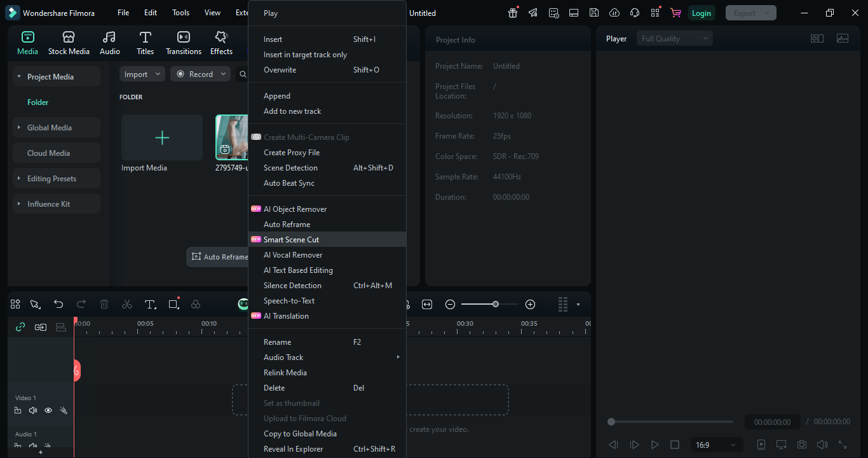Screen dimensions: 868x458
Task: Open the Tools menu
Action: pyautogui.click(x=181, y=13)
